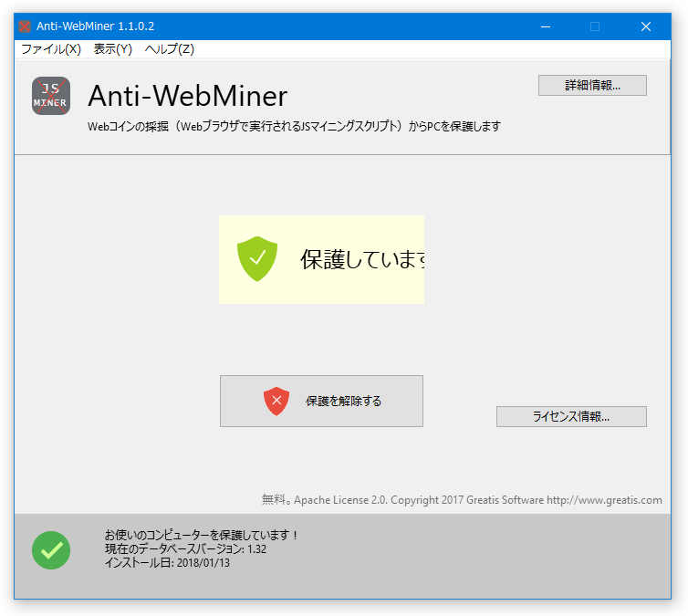688x616 pixels.
Task: Open ライセンス情報... dialog
Action: pyautogui.click(x=571, y=416)
